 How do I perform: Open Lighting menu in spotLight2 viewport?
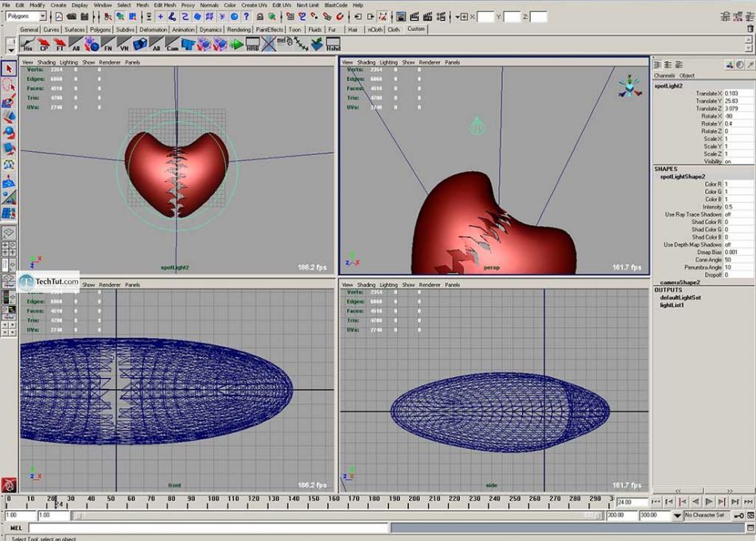tap(68, 62)
